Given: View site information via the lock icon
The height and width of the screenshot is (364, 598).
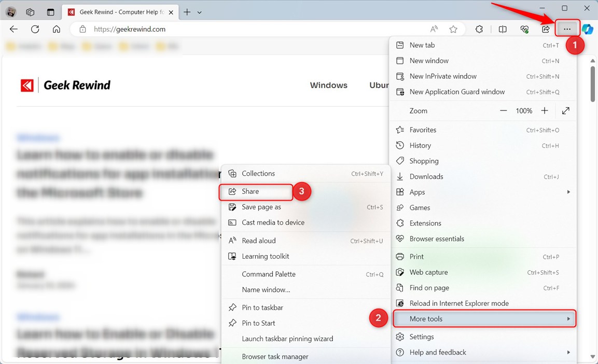Looking at the screenshot, I should click(x=82, y=30).
